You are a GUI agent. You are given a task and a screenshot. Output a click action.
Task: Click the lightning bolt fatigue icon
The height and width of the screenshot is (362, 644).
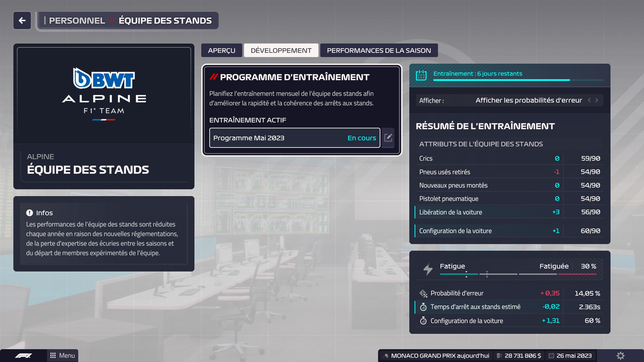point(427,269)
